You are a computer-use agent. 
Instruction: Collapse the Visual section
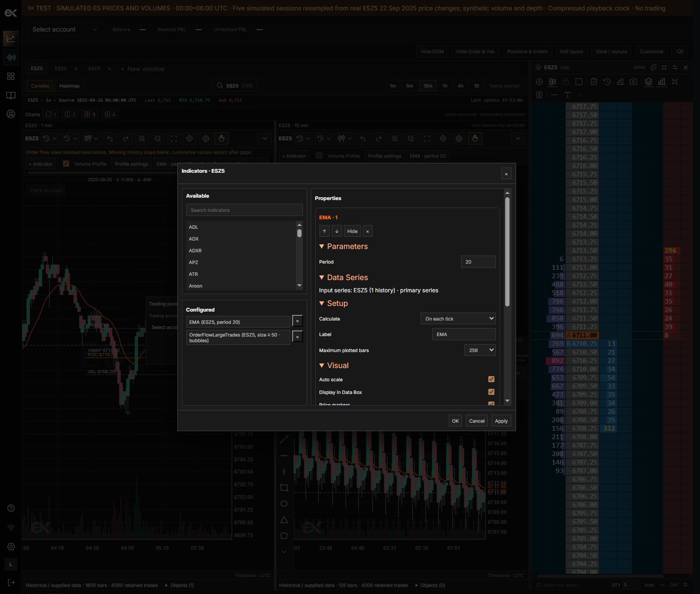[334, 365]
